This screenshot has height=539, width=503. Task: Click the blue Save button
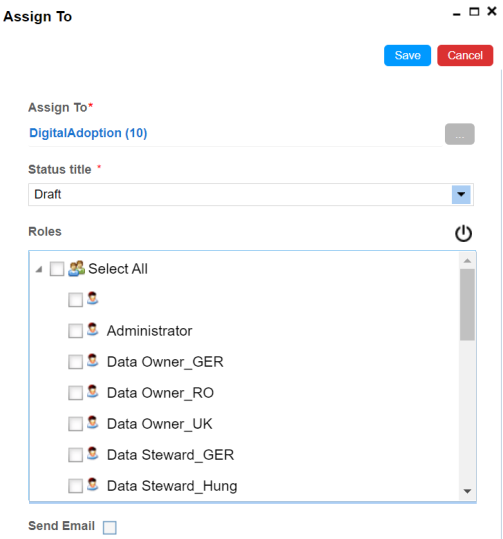point(407,55)
